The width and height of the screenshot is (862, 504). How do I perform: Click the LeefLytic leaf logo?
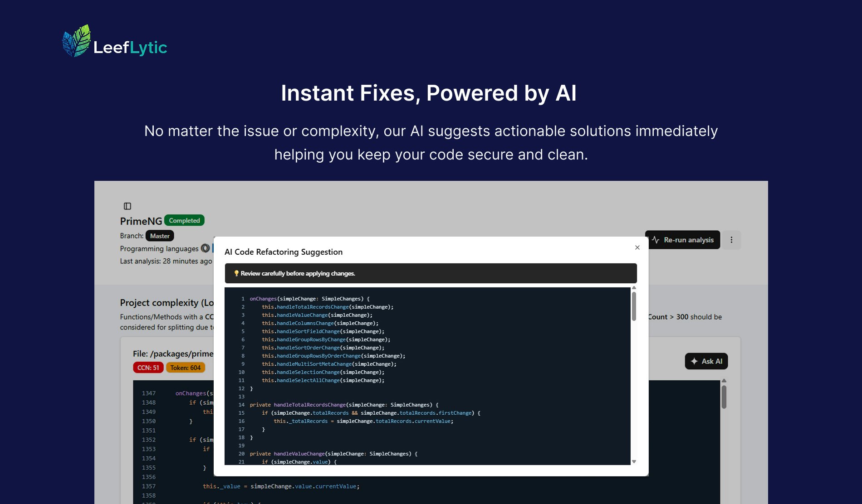pyautogui.click(x=77, y=41)
